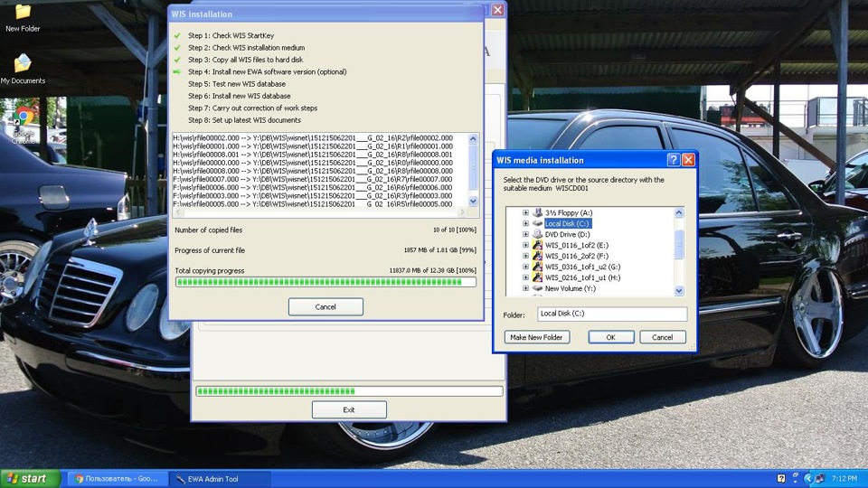Click the file log scrollbar down arrow
The height and width of the screenshot is (488, 868).
click(473, 202)
